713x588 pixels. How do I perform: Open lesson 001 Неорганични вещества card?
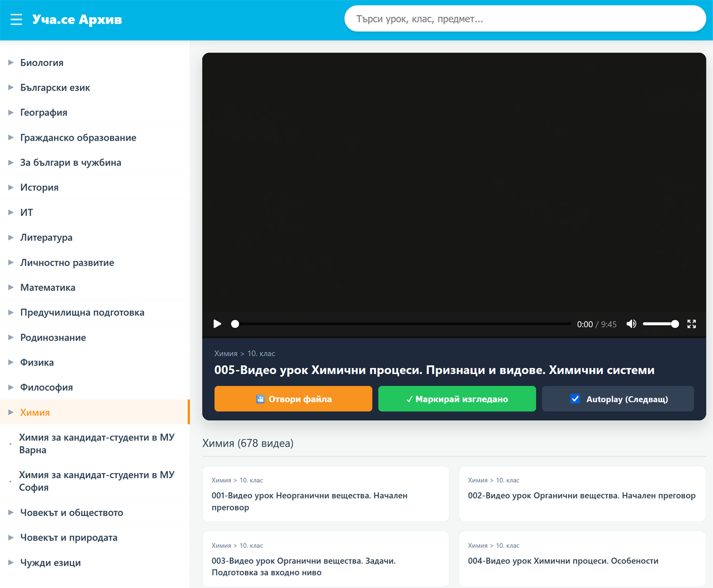(326, 494)
